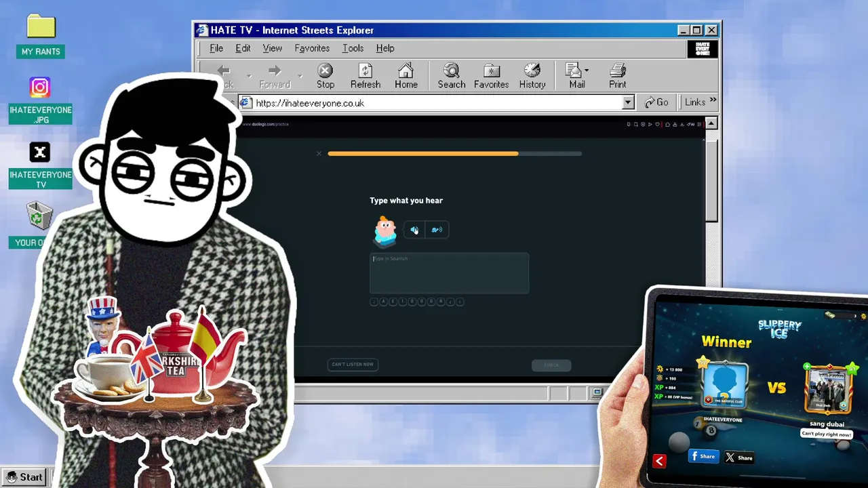868x488 pixels.
Task: Click the Go button
Action: point(656,102)
